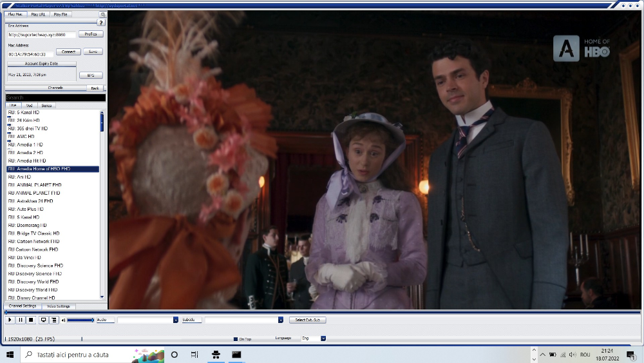Click the Back button near Channels
The height and width of the screenshot is (363, 644).
pos(95,88)
